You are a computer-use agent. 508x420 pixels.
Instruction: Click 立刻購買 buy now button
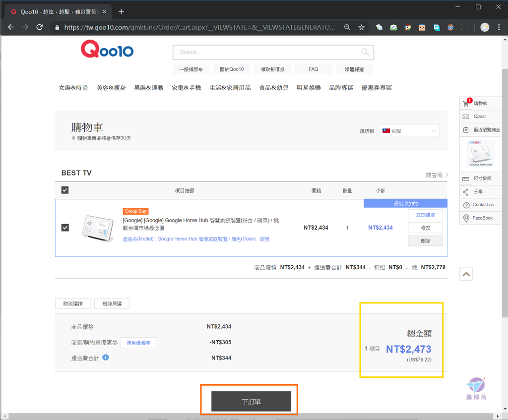[x=425, y=215]
